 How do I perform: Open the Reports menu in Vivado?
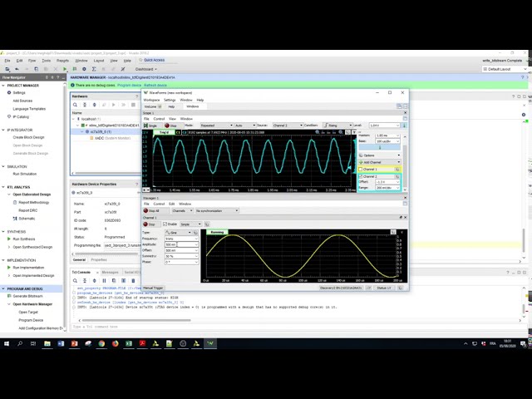pos(62,61)
